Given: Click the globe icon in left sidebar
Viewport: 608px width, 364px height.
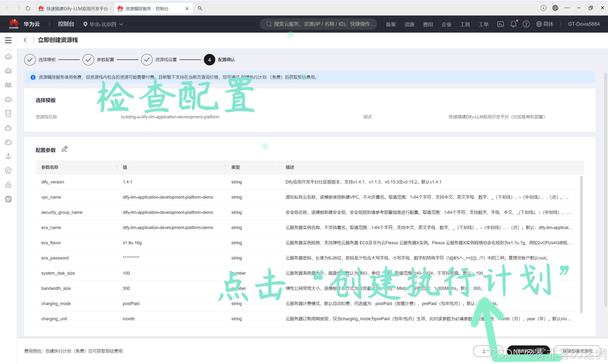Looking at the screenshot, I should click(x=8, y=199).
